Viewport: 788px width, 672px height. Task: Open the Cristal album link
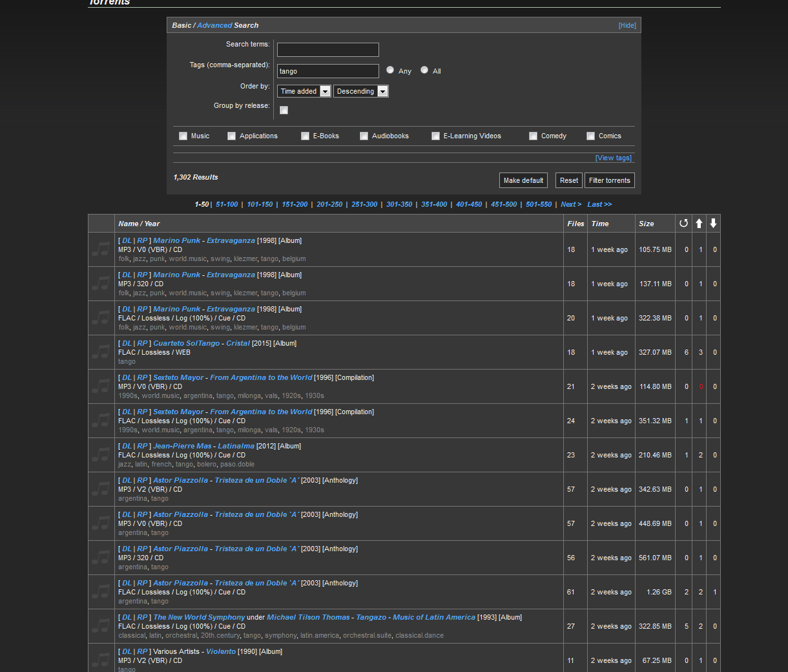[238, 343]
